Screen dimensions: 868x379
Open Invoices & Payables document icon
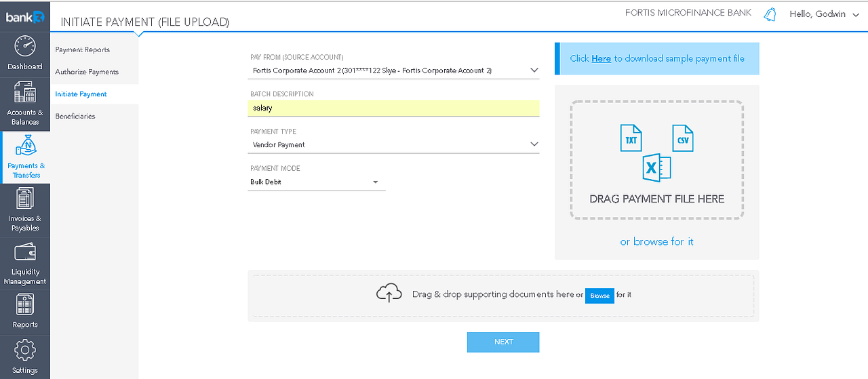pos(25,199)
